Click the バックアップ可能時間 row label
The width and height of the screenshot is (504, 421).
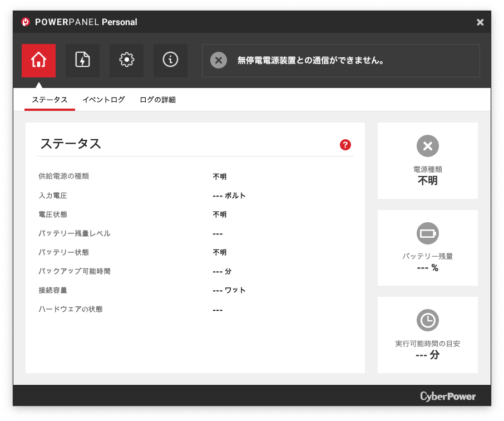(74, 271)
